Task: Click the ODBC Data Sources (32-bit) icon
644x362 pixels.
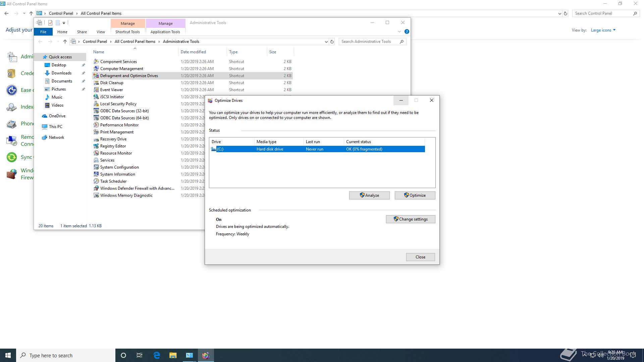Action: 96,111
